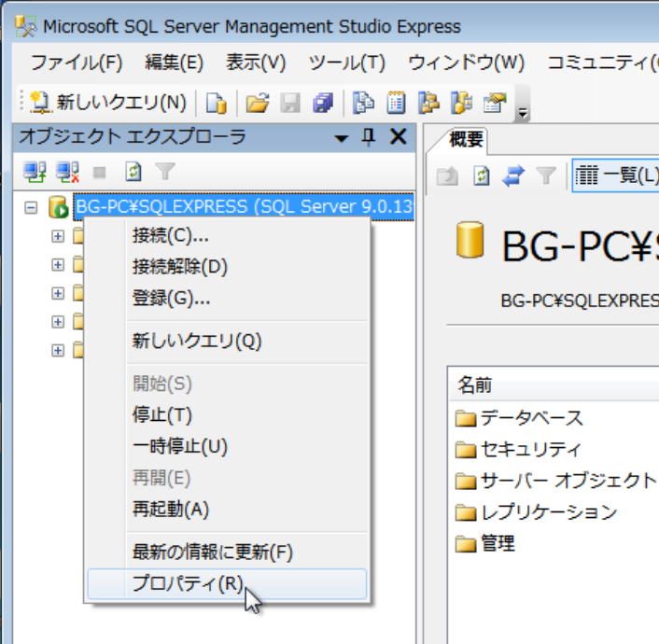
Task: Select レプリケーション folder in summary list
Action: [537, 512]
